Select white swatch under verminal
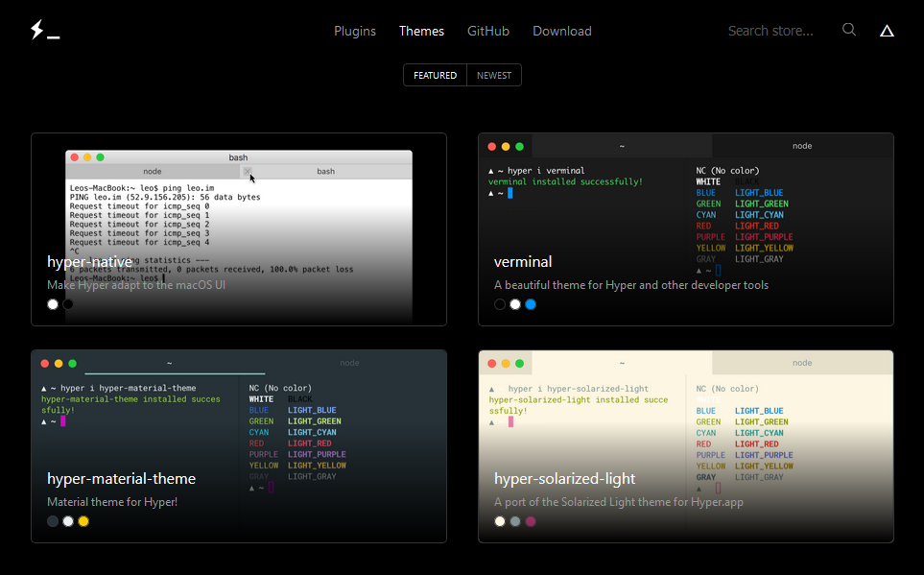 point(515,304)
